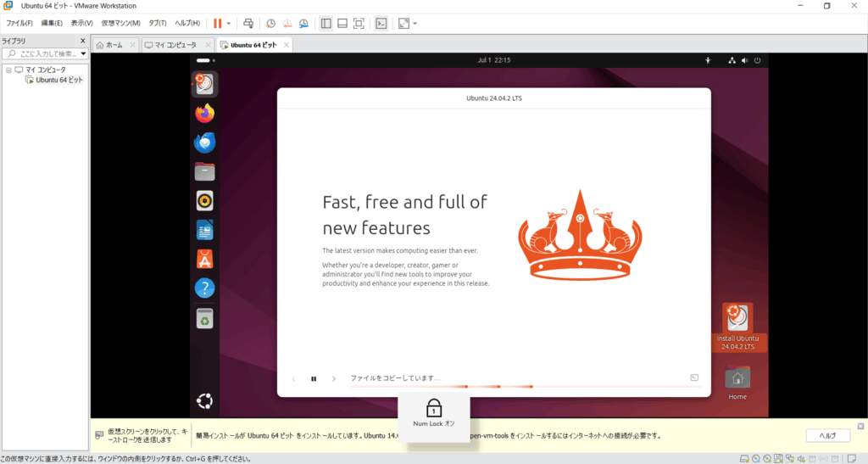Screen dimensions: 868x464
Task: Open the installer terminal log icon
Action: (693, 378)
